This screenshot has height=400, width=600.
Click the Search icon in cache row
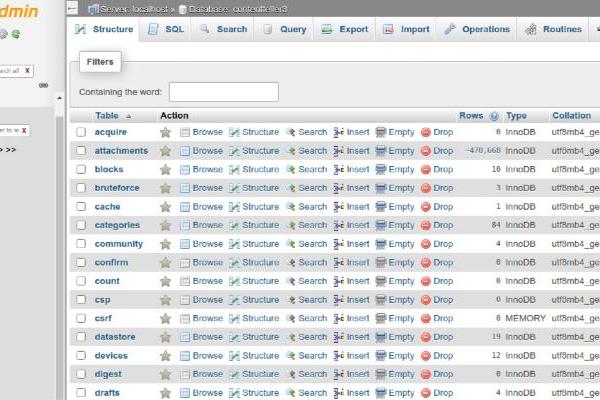point(291,207)
